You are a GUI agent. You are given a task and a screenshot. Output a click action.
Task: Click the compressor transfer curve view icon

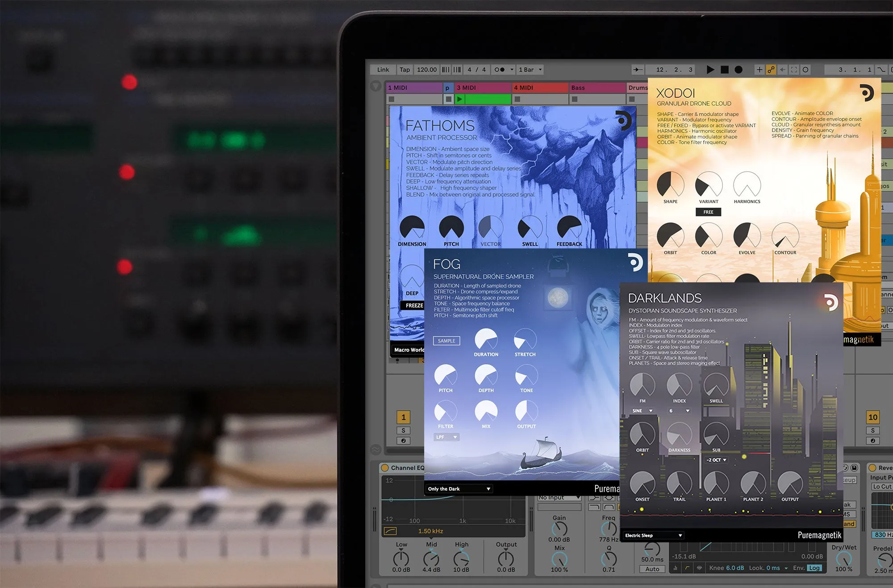687,568
